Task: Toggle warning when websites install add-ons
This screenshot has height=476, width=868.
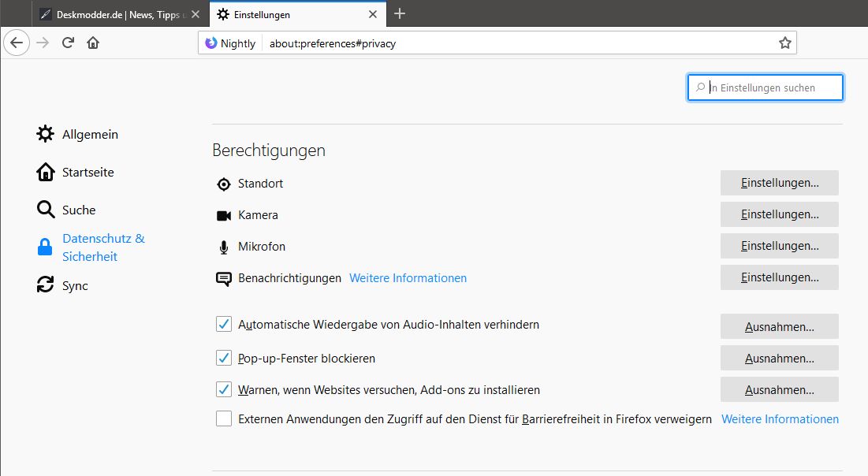Action: pos(224,389)
